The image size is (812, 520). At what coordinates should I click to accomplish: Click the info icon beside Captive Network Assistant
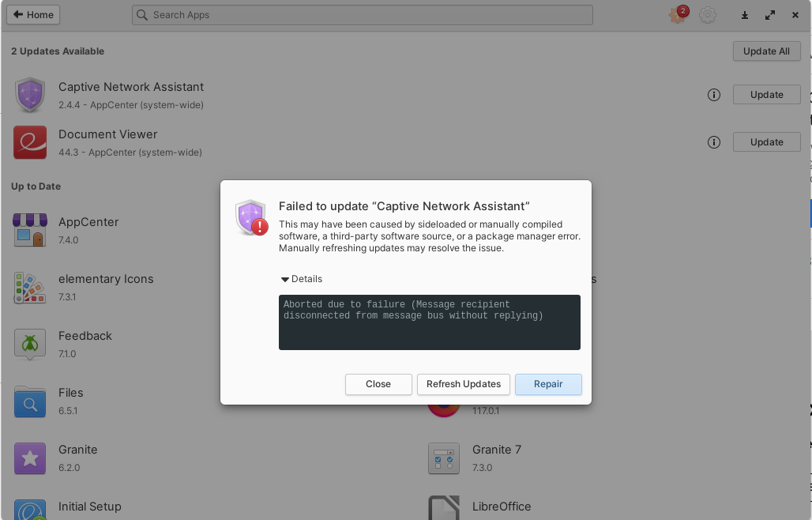[713, 94]
